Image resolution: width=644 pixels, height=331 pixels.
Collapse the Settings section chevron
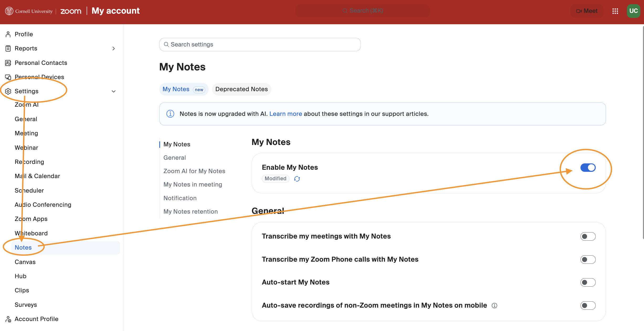click(x=113, y=91)
